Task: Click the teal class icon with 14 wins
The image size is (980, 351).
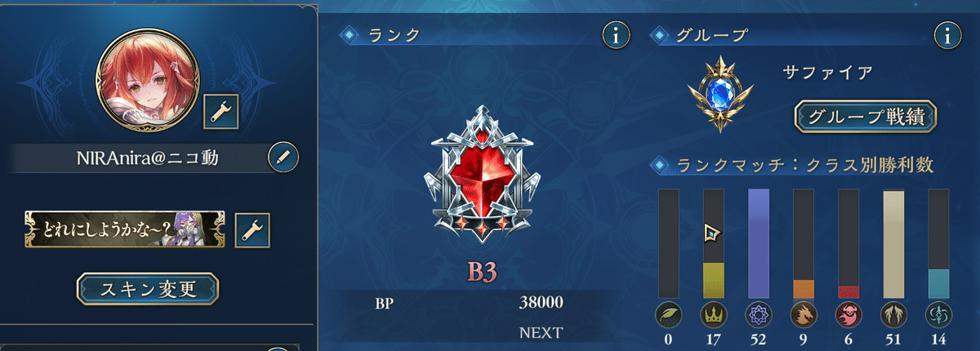Action: 938,315
